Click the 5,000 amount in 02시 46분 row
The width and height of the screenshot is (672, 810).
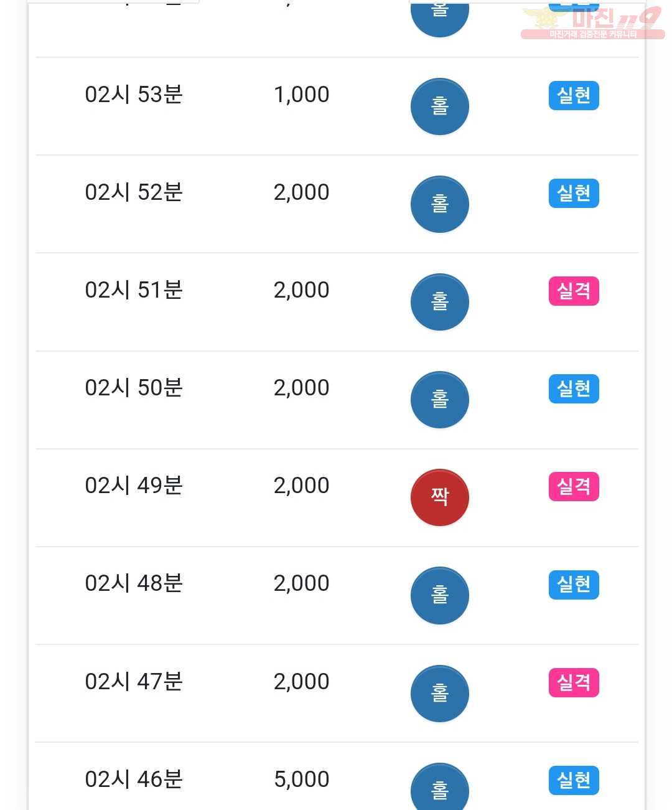tap(302, 779)
